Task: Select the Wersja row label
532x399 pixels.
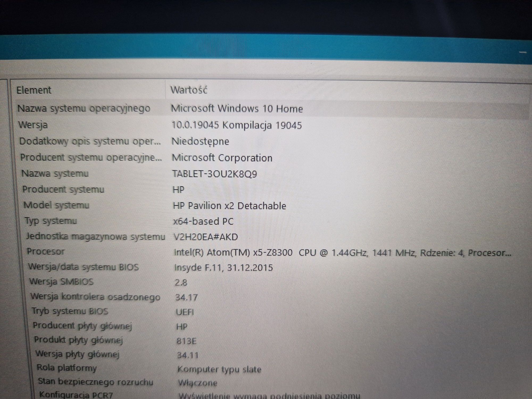Action: coord(33,125)
